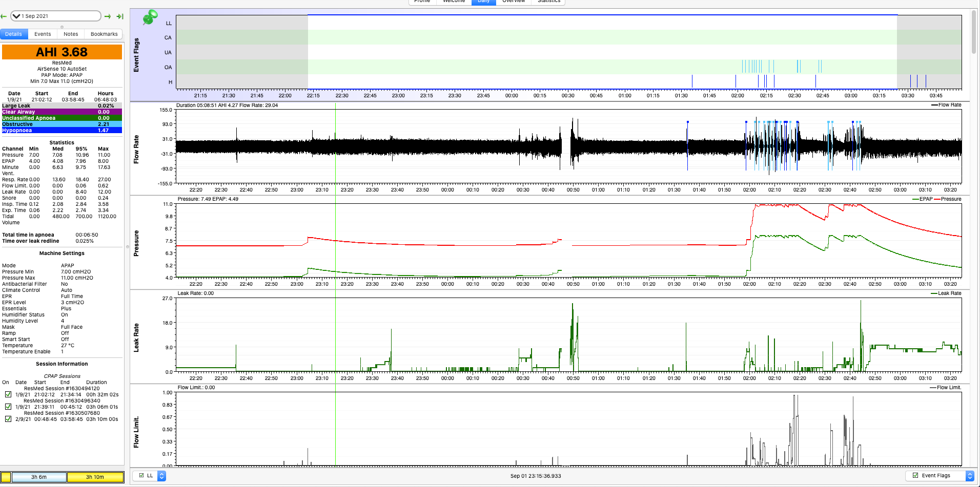
Task: Click the Leak Rate graph title
Action: [136, 337]
